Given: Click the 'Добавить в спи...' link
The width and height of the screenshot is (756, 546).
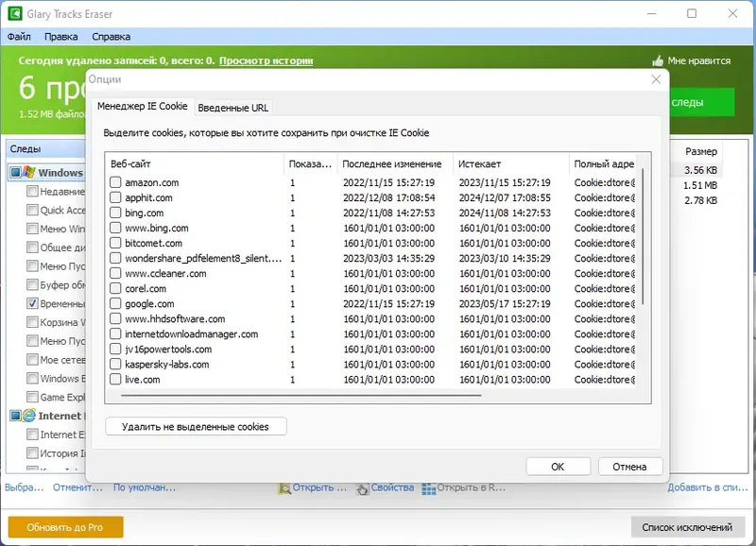Looking at the screenshot, I should pos(707,487).
